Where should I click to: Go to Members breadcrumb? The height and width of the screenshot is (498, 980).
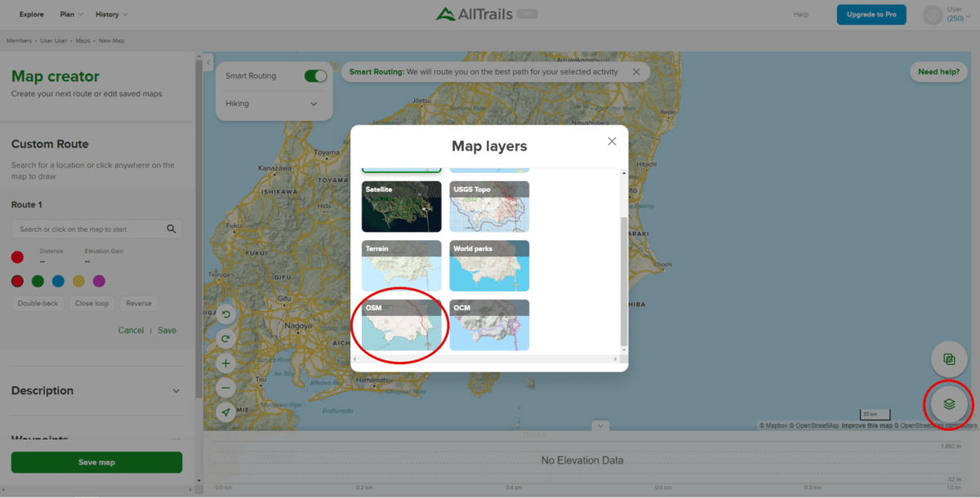(20, 40)
